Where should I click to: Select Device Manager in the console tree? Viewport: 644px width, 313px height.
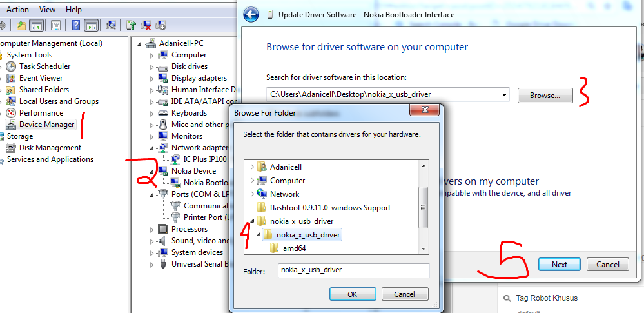pyautogui.click(x=47, y=124)
